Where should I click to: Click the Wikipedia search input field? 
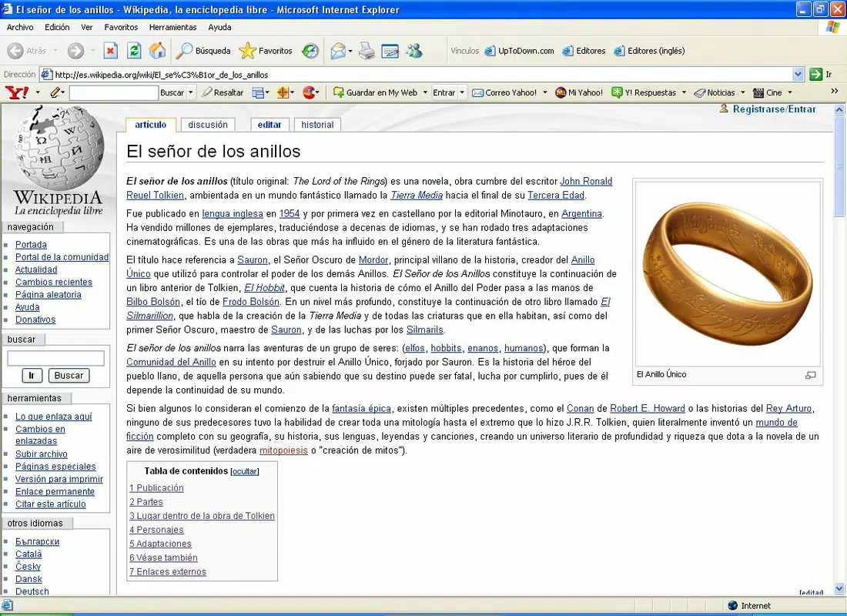tap(55, 358)
